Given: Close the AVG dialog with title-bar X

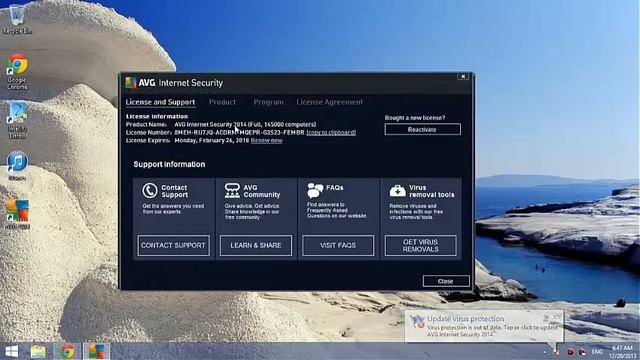Looking at the screenshot, I should click(x=463, y=76).
